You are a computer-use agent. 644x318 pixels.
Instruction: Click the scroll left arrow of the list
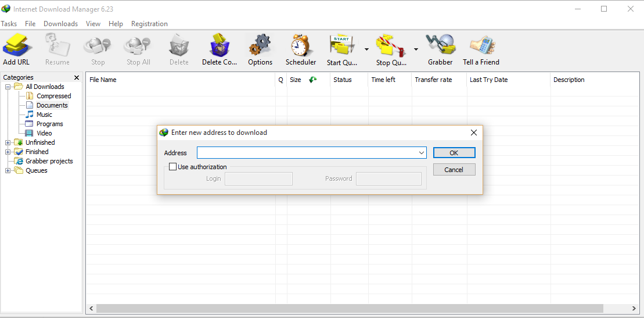coord(91,308)
